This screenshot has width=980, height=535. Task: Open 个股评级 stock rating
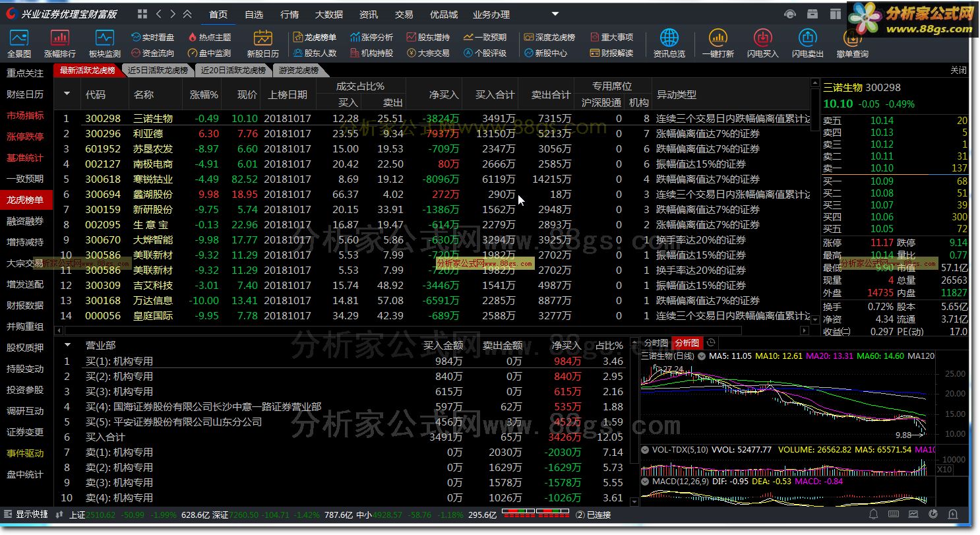[x=485, y=53]
